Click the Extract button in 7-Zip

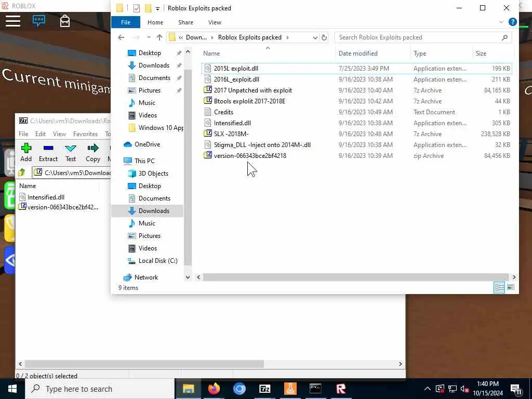click(48, 152)
